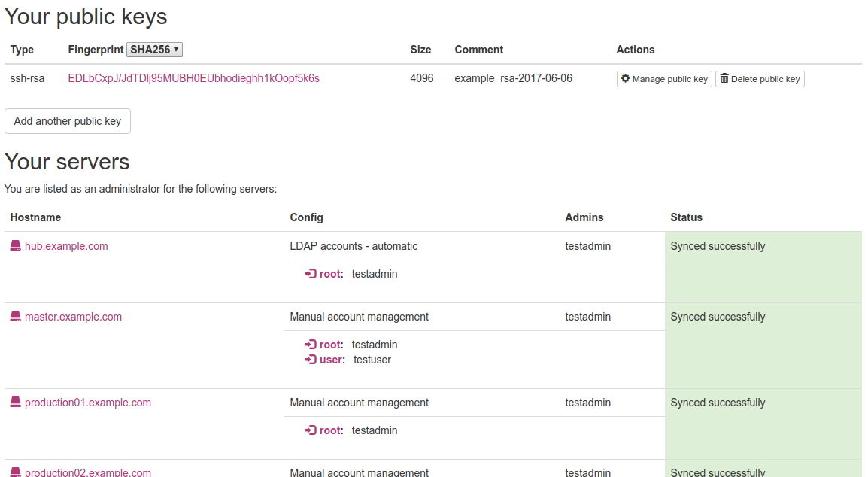Click trash icon in Delete public key
Image resolution: width=868 pixels, height=477 pixels.
pos(724,79)
